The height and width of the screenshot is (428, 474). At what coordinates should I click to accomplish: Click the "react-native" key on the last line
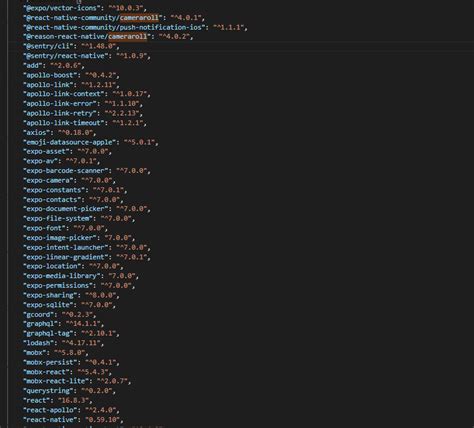pyautogui.click(x=50, y=420)
